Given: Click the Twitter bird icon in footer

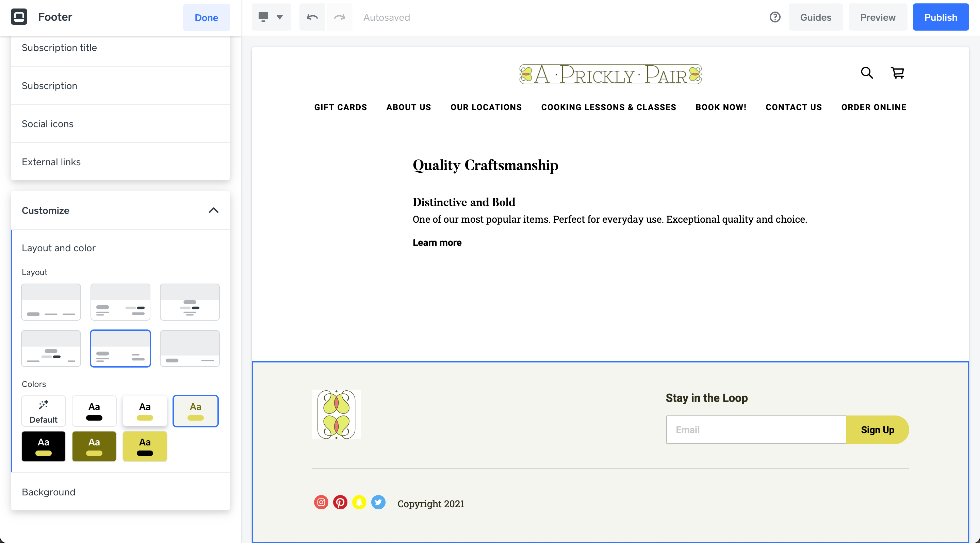Looking at the screenshot, I should [378, 502].
